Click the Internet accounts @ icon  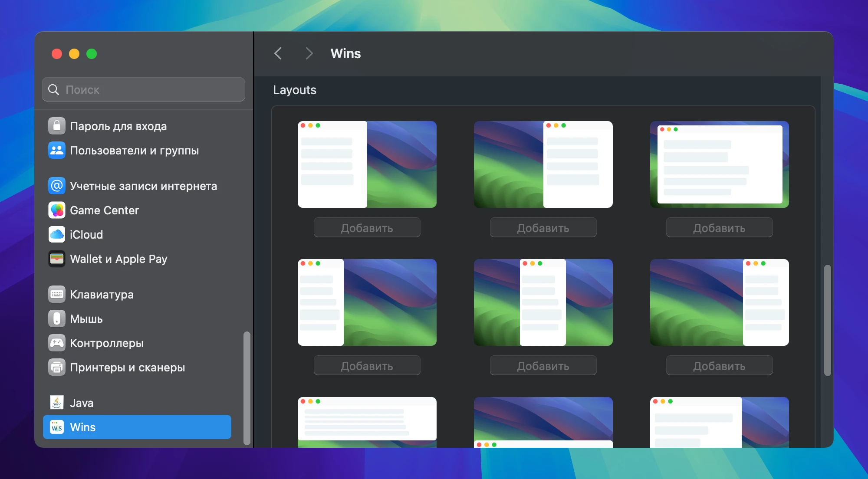tap(57, 186)
